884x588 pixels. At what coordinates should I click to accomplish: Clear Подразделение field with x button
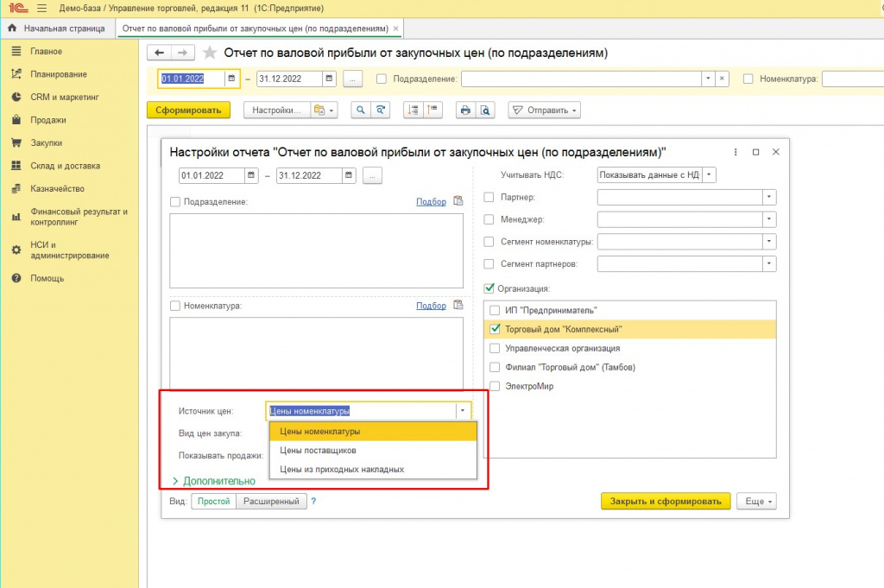pos(723,79)
